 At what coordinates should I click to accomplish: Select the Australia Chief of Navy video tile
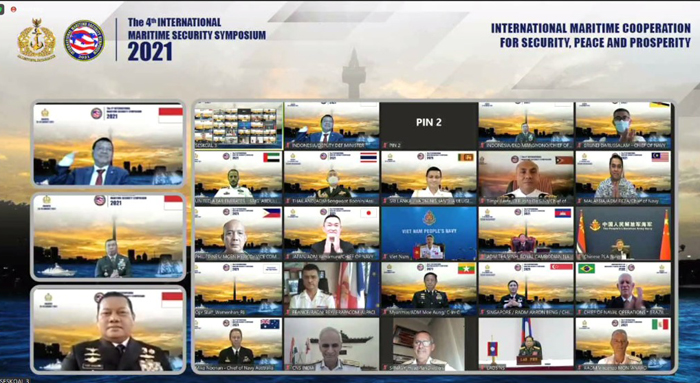point(238,344)
